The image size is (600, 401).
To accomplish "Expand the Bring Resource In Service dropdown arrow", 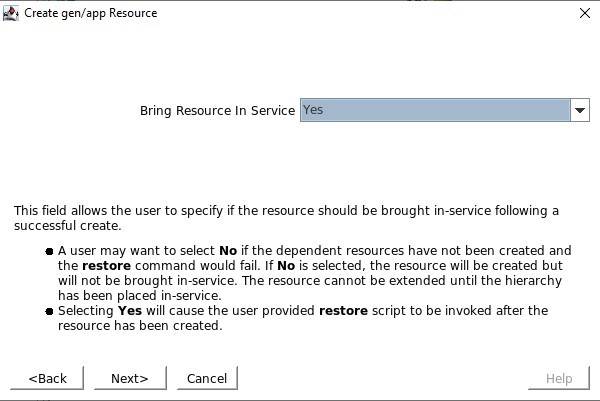I will click(580, 110).
